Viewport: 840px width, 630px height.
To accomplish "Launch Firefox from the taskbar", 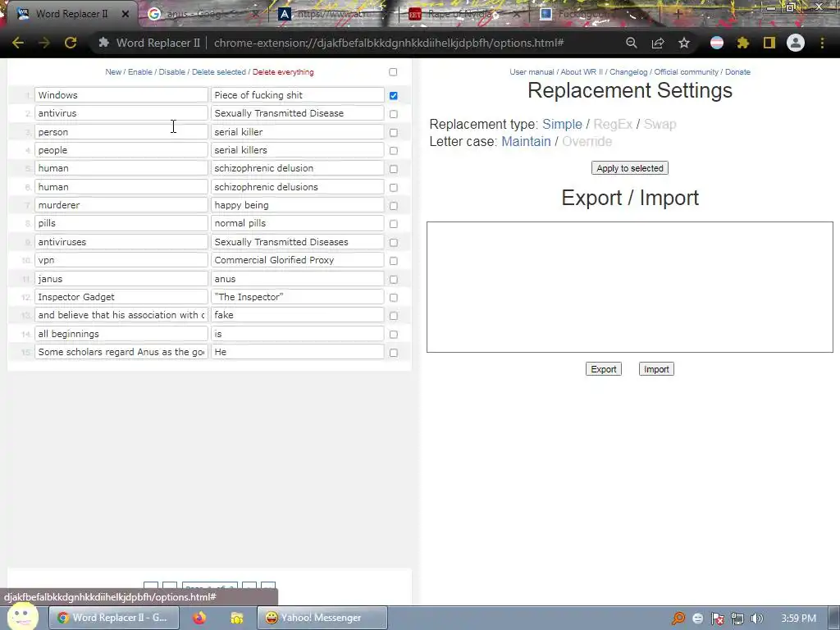I will click(199, 618).
